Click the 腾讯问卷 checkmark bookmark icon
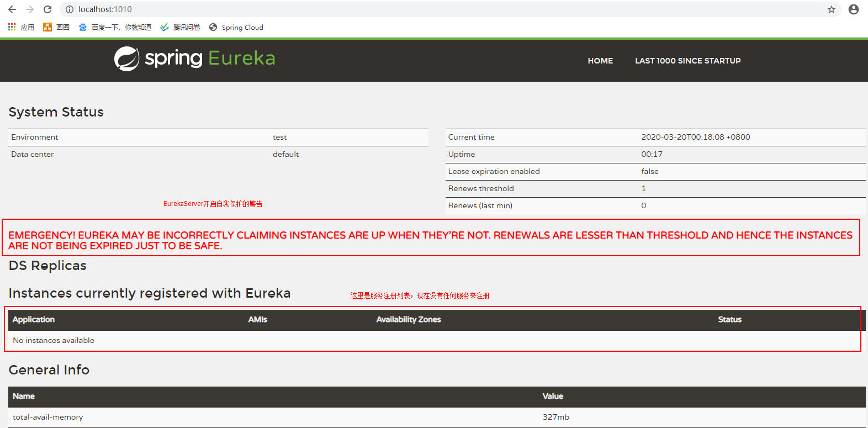The width and height of the screenshot is (868, 428). tap(165, 27)
